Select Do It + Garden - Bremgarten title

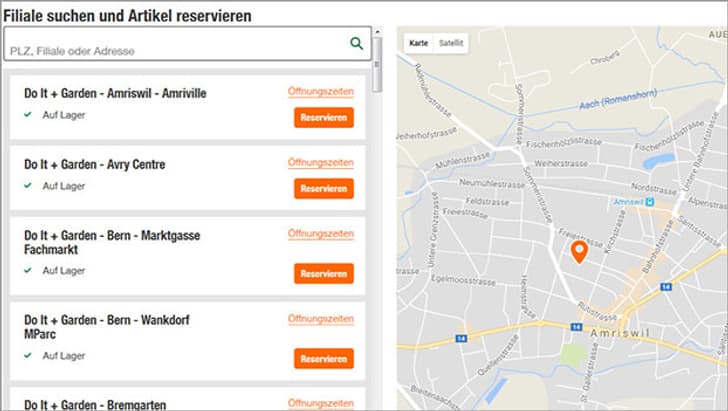point(95,404)
